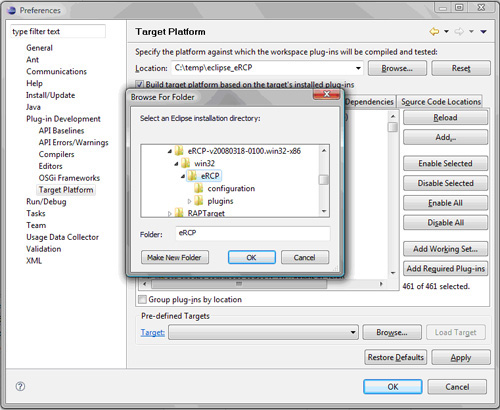Click folder tree scroll down arrow
The height and width of the screenshot is (410, 500).
(x=324, y=211)
